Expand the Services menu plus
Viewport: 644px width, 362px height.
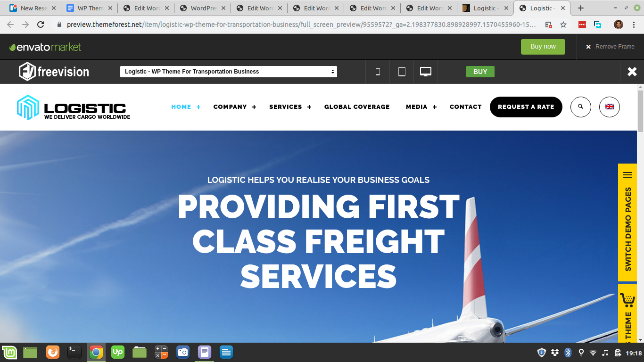point(309,107)
